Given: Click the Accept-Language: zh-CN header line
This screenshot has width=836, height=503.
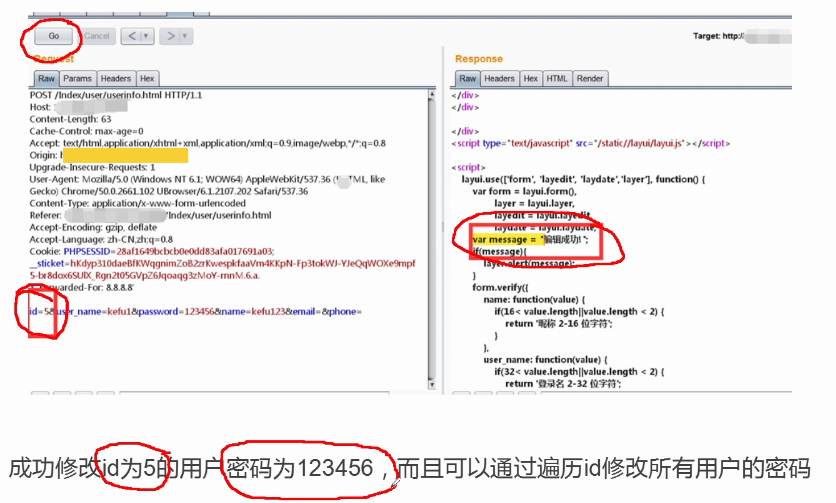Looking at the screenshot, I should click(x=101, y=239).
